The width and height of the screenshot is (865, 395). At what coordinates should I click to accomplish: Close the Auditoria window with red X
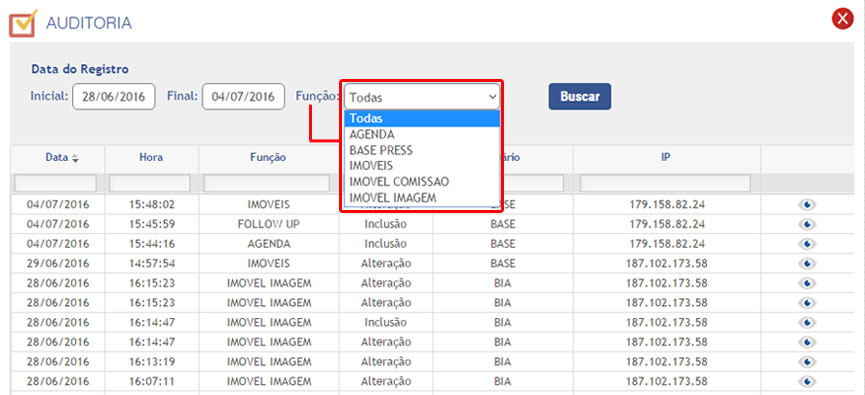coord(842,19)
